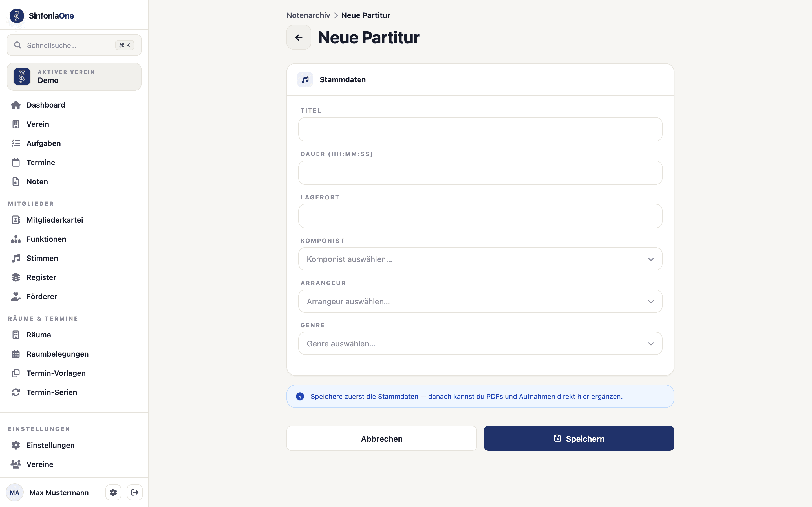Open user settings gear beside Max Mustermann
Viewport: 812px width, 507px height.
[113, 492]
